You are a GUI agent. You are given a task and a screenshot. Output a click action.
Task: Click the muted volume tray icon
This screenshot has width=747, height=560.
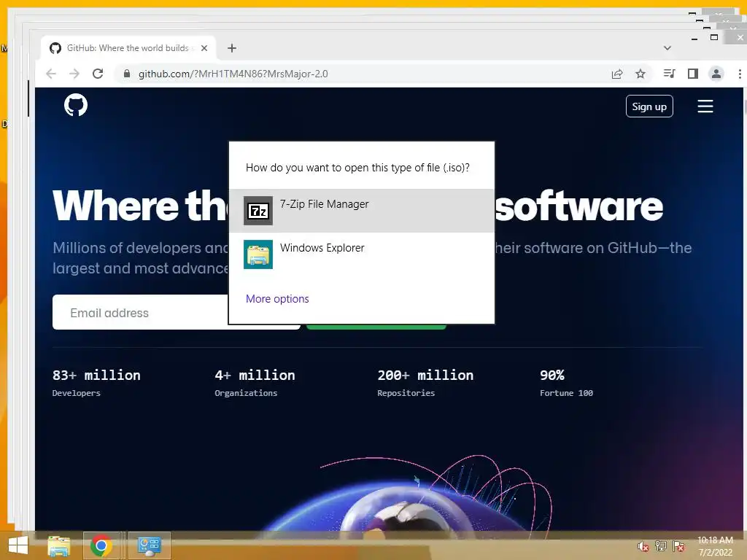[x=643, y=547]
